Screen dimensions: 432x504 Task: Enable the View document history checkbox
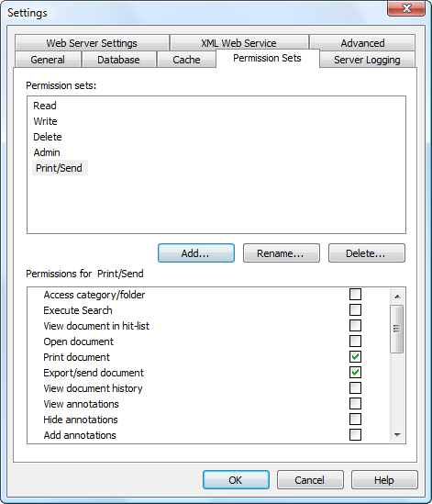pos(355,388)
